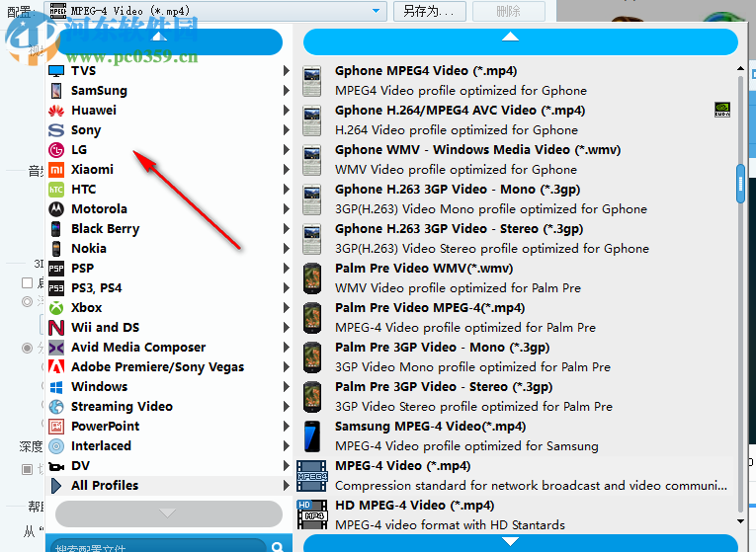Expand the Streaming Video submenu arrow

tap(286, 407)
